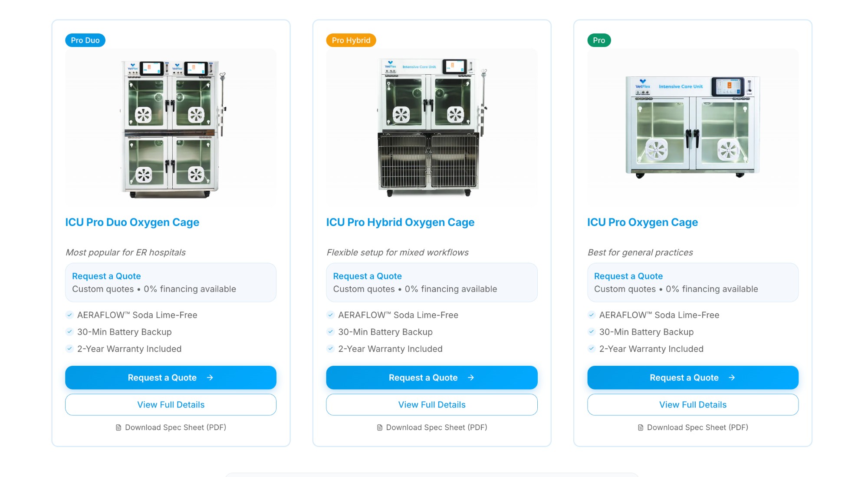Image resolution: width=868 pixels, height=477 pixels.
Task: Download Spec Sheet PDF for Pro Duo
Action: pyautogui.click(x=171, y=427)
